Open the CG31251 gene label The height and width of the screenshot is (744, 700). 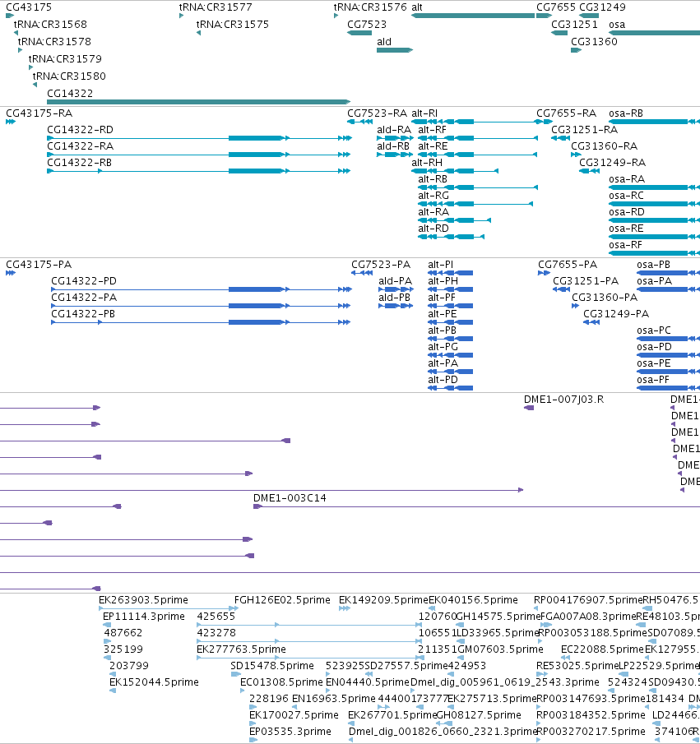point(574,24)
